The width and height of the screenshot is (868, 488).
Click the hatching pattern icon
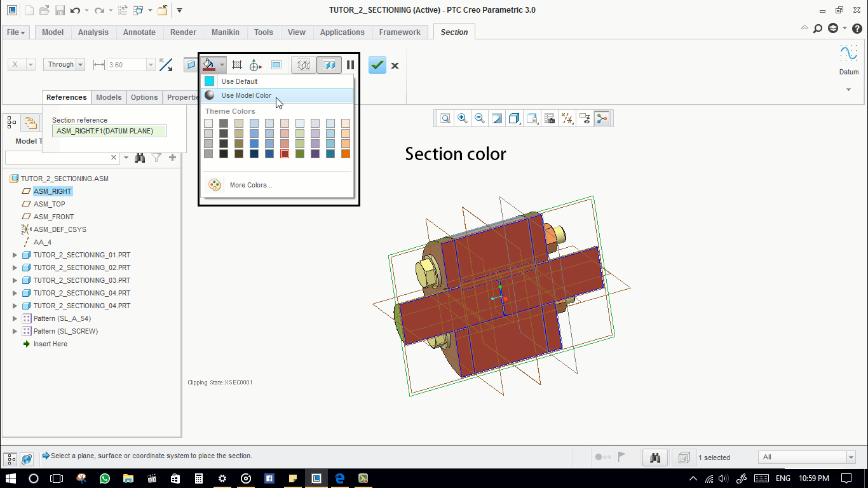tap(237, 65)
